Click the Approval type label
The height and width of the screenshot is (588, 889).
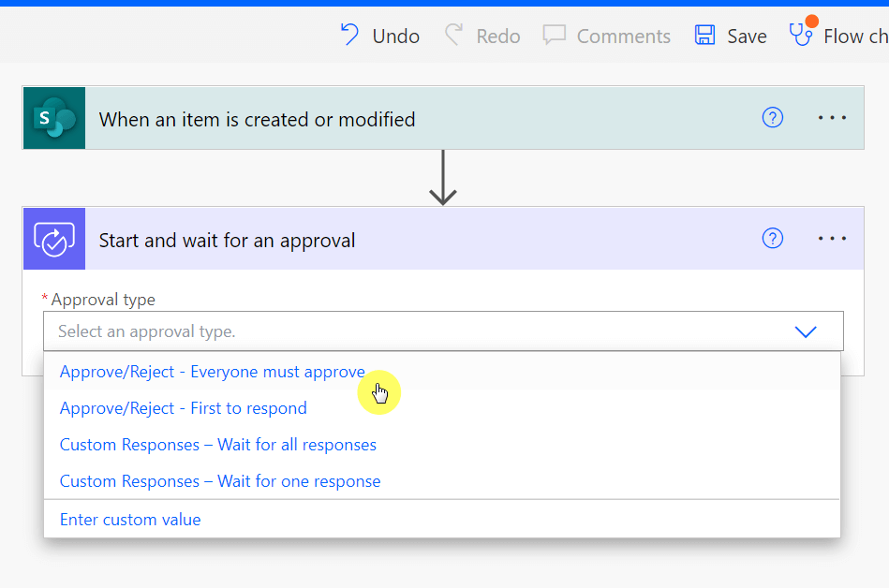(103, 300)
